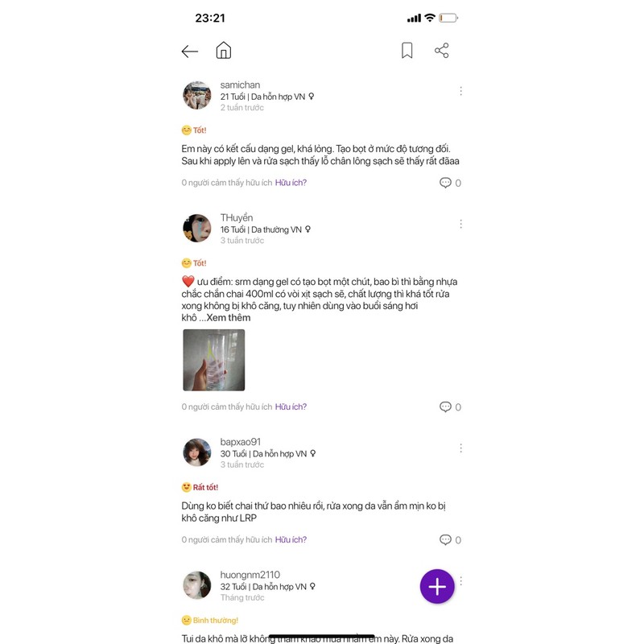The width and height of the screenshot is (644, 644).
Task: Open the share icon
Action: [441, 51]
